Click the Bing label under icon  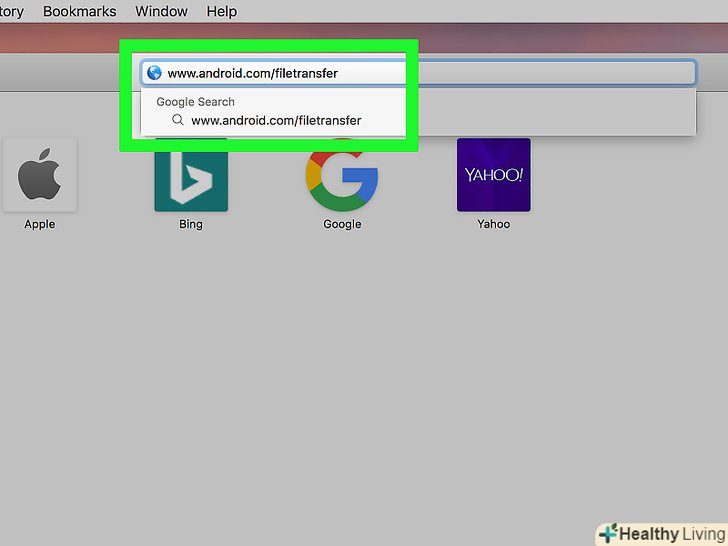[191, 224]
